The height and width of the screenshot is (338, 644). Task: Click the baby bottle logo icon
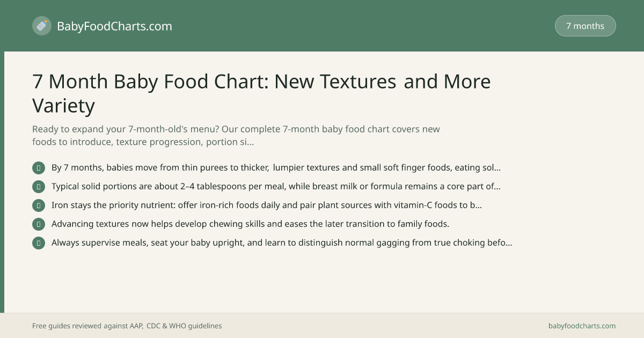[42, 26]
